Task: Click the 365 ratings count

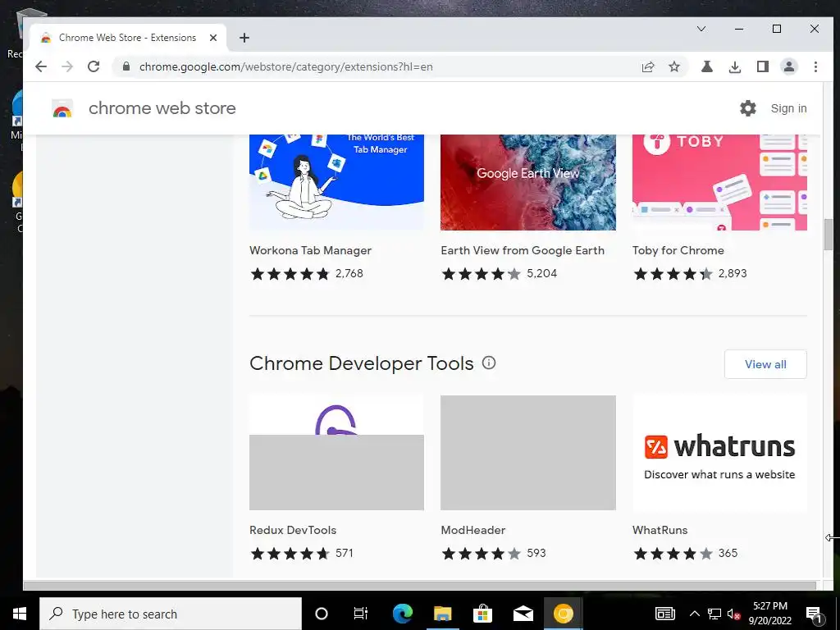Action: [728, 553]
